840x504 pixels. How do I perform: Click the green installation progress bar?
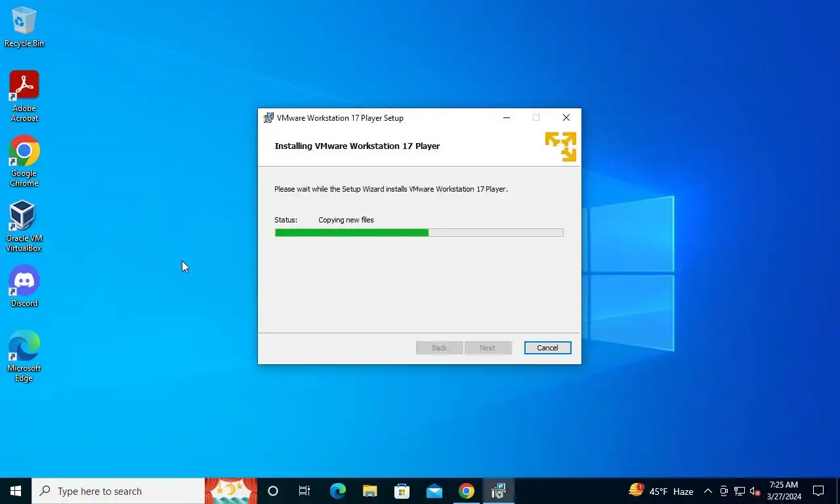(419, 232)
